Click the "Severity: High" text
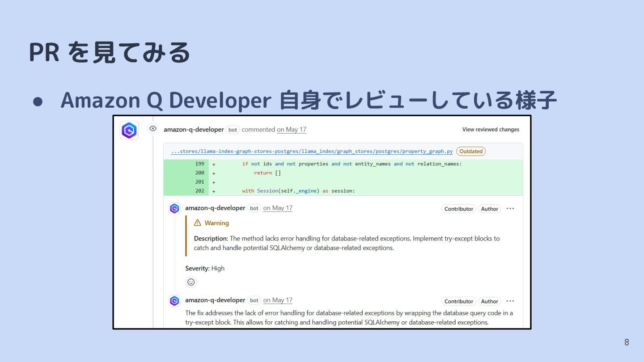The width and height of the screenshot is (644, 362). tap(205, 269)
